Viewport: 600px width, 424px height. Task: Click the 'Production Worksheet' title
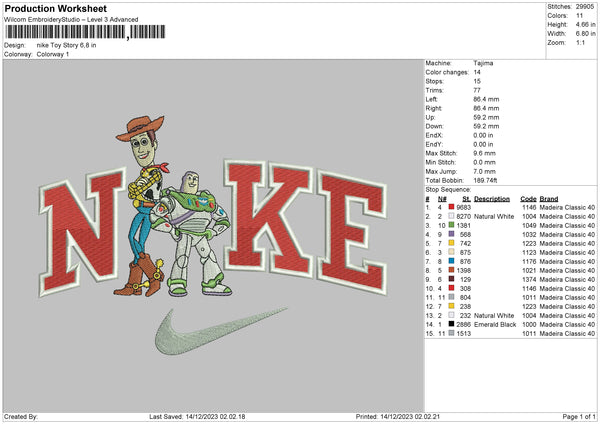point(56,8)
